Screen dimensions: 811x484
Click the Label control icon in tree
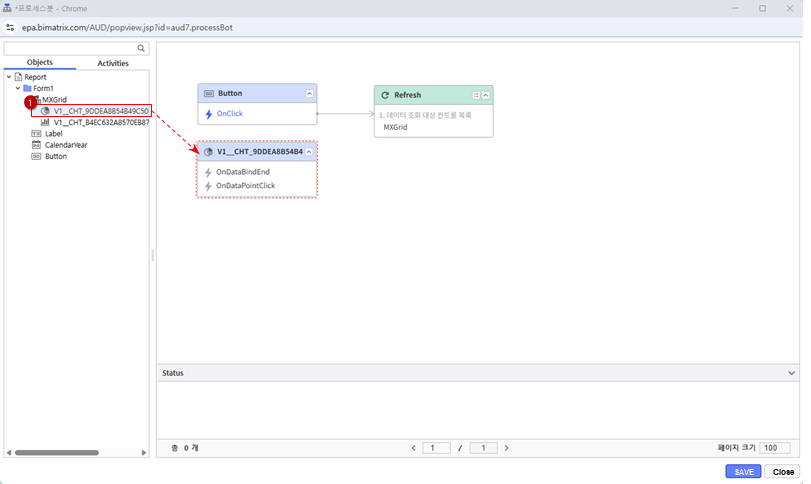pos(36,133)
